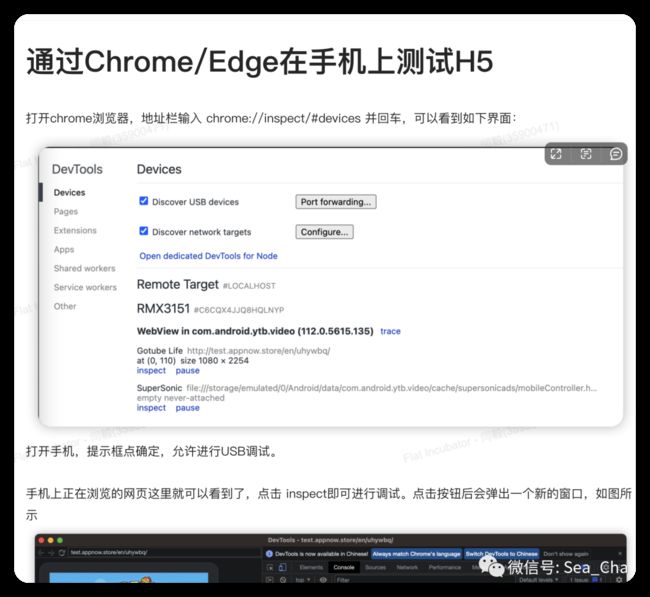Toggle Discover network targets checkbox
This screenshot has width=650, height=597.
(x=143, y=231)
